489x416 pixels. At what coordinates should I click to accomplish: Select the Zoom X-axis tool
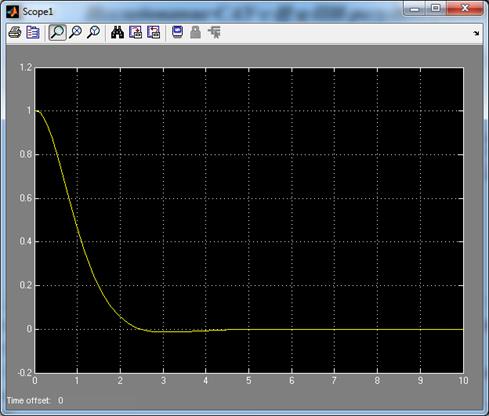coord(76,33)
